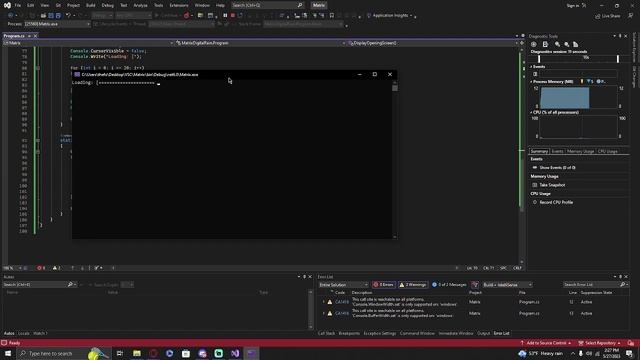Click Add to Source Control button

pos(546,343)
